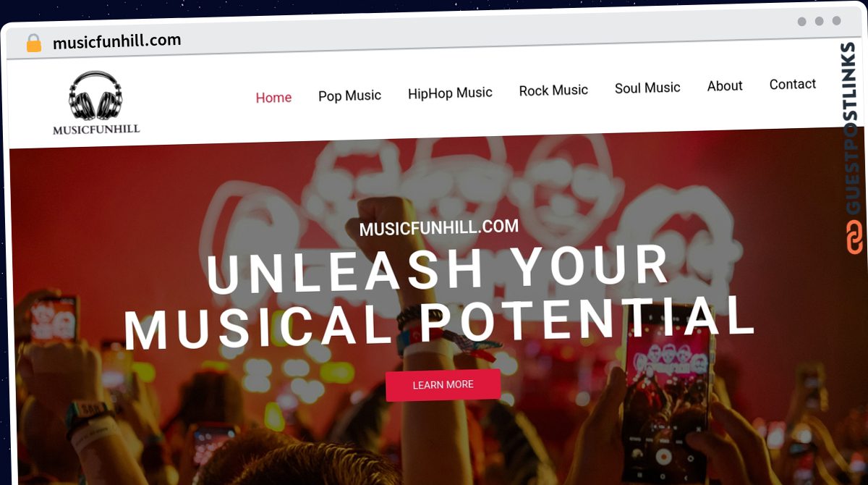Click the UNLEASH YOUR MUSICAL POTENTIAL headline
The height and width of the screenshot is (485, 868).
click(439, 297)
